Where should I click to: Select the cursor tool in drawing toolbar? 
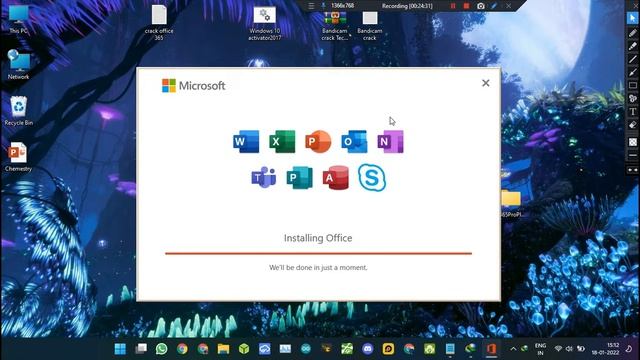(x=633, y=18)
